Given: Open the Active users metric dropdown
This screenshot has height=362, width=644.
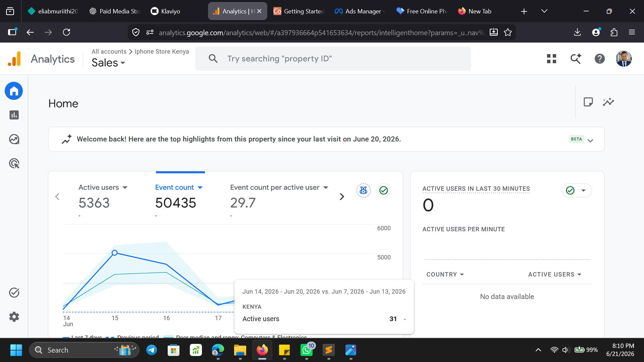Looking at the screenshot, I should [125, 188].
